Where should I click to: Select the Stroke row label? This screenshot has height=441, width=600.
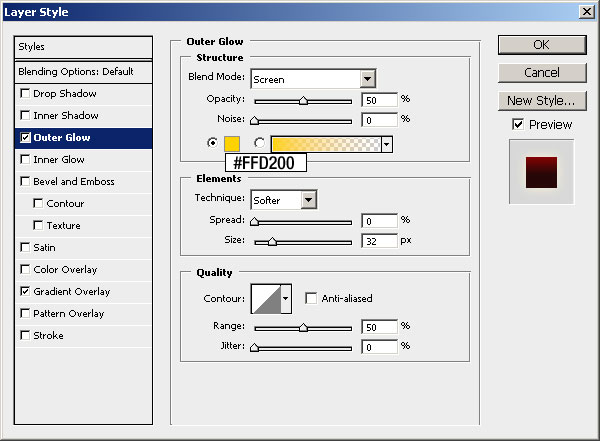coord(48,336)
